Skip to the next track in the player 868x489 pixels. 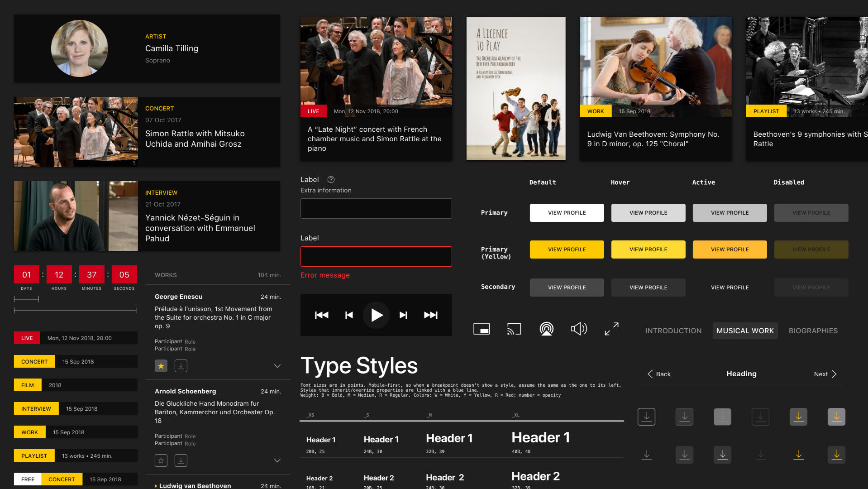coord(403,315)
